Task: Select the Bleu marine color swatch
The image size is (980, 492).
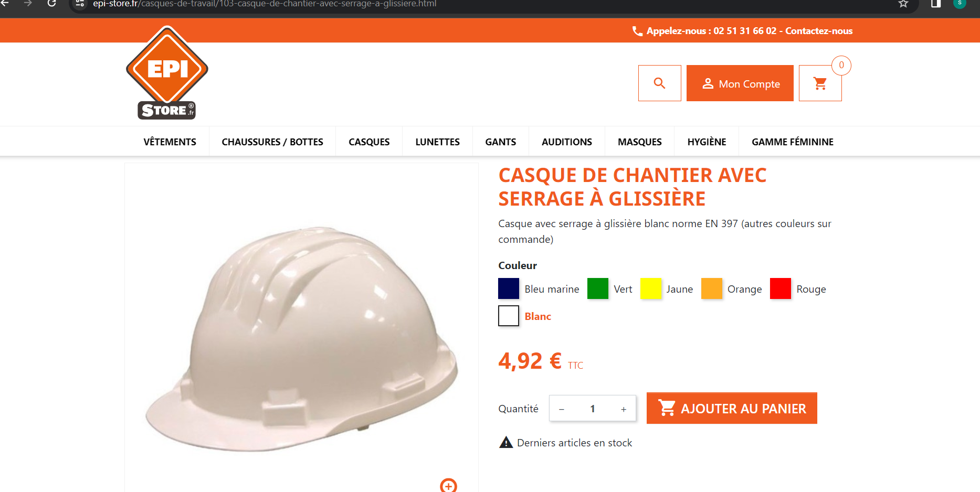Action: (508, 288)
